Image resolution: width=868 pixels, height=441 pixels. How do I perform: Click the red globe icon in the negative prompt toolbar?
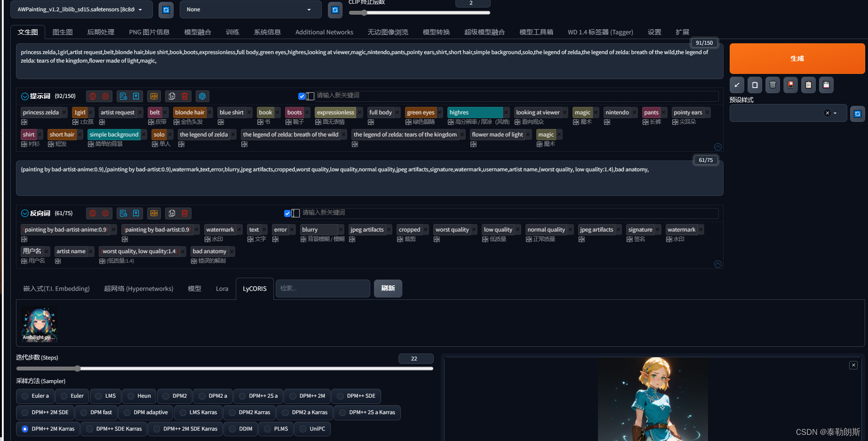point(93,214)
